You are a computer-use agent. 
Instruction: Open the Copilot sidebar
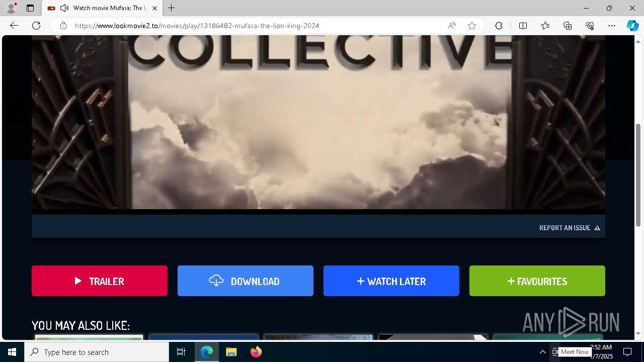[x=632, y=26]
